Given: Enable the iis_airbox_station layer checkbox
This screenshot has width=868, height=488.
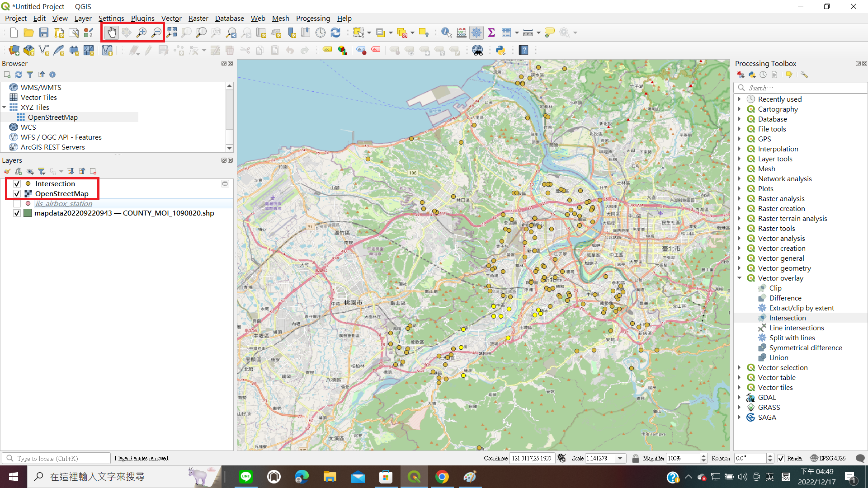Looking at the screenshot, I should (17, 204).
